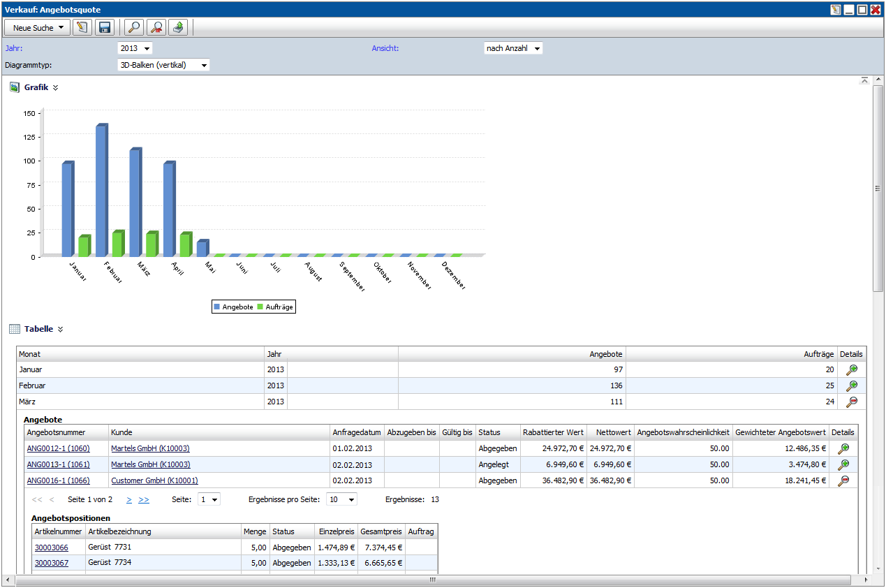The width and height of the screenshot is (886, 588).
Task: Collapse details of the März row
Action: click(x=851, y=402)
